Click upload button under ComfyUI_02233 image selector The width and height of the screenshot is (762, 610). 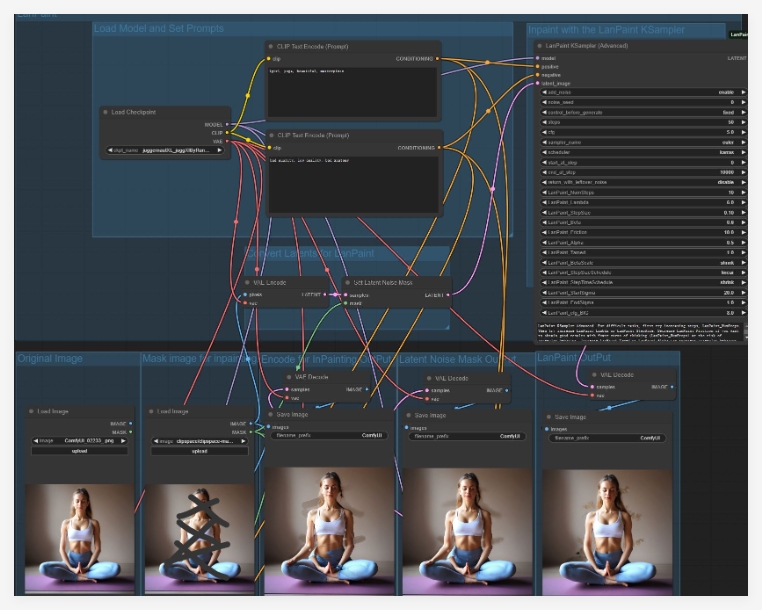(x=79, y=451)
